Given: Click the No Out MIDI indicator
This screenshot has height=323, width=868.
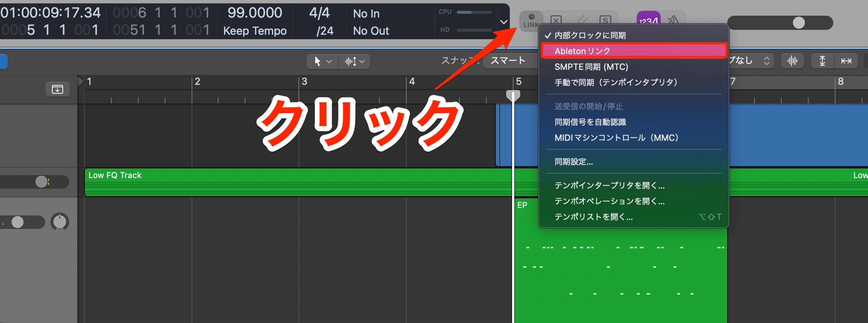Looking at the screenshot, I should 371,31.
